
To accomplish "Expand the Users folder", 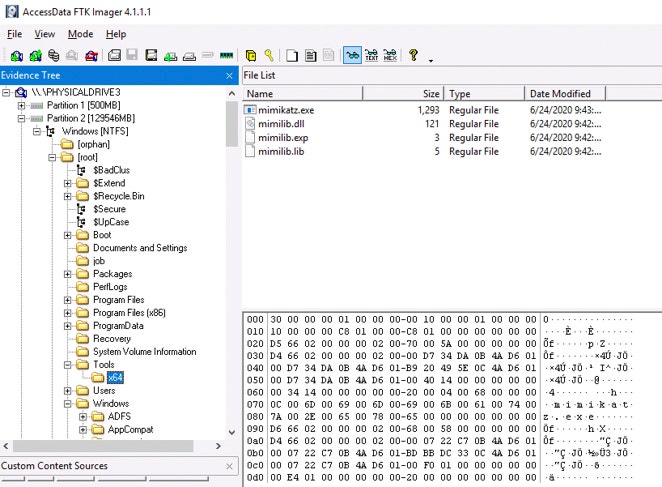I will [68, 391].
